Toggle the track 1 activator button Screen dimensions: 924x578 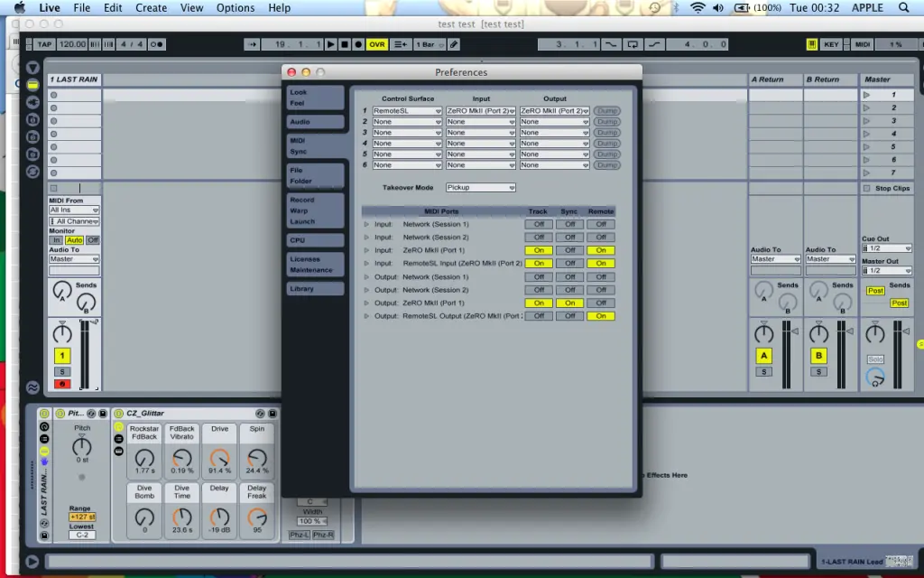[62, 356]
